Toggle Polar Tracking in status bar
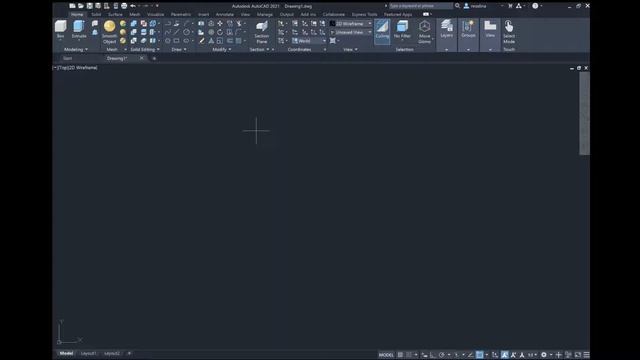 pos(442,355)
